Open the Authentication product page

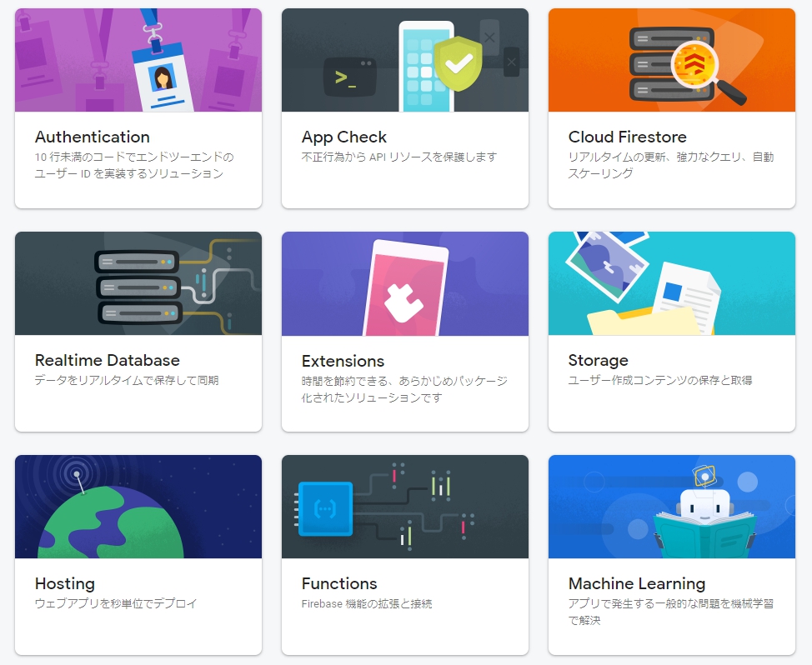click(92, 137)
